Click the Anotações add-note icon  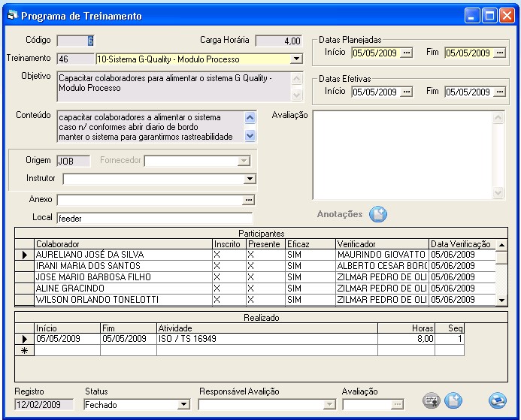coord(378,214)
